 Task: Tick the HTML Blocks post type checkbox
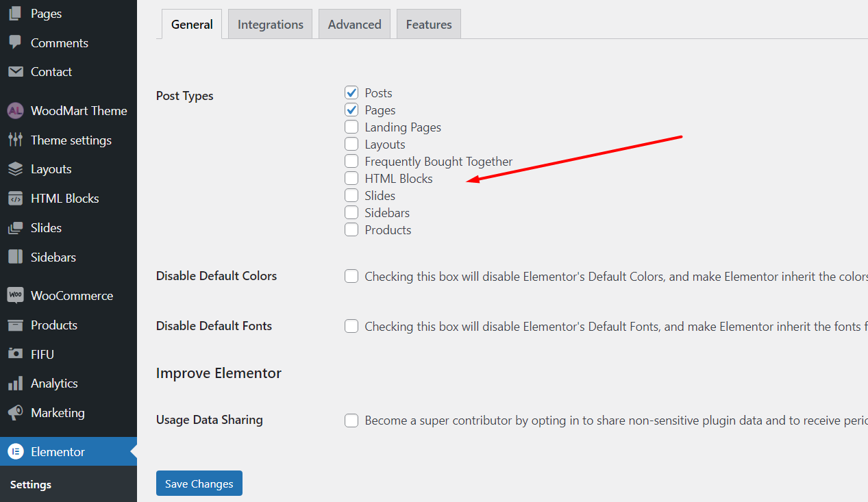pos(351,178)
